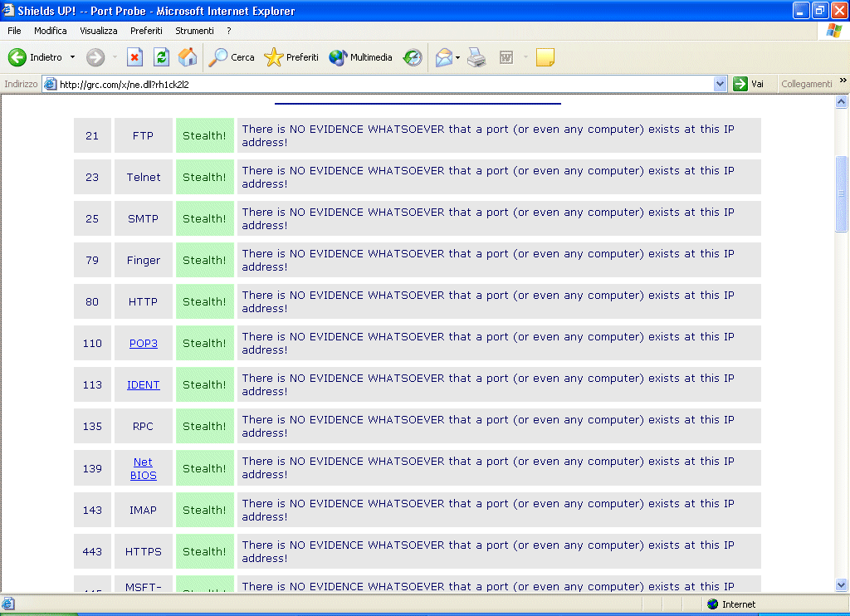Open Preferiti favorites star toolbar button
Screen dimensions: 850x616
(x=291, y=57)
